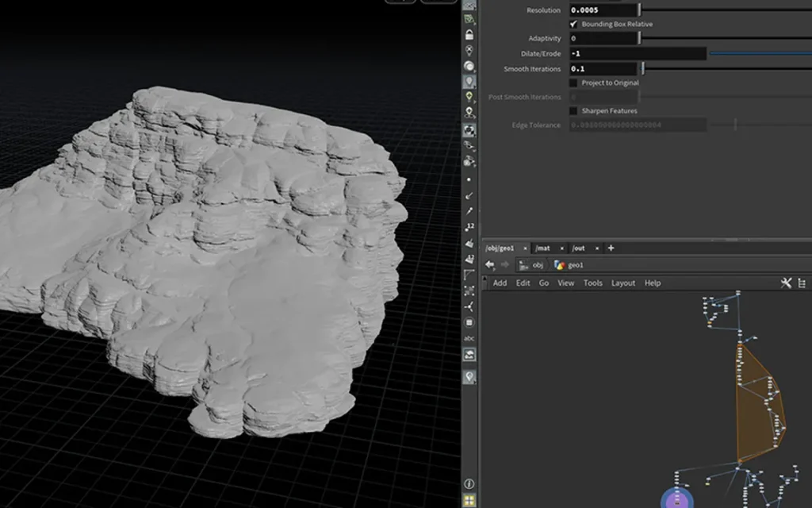Image resolution: width=812 pixels, height=508 pixels.
Task: Open the geo1 path segment
Action: (569, 265)
